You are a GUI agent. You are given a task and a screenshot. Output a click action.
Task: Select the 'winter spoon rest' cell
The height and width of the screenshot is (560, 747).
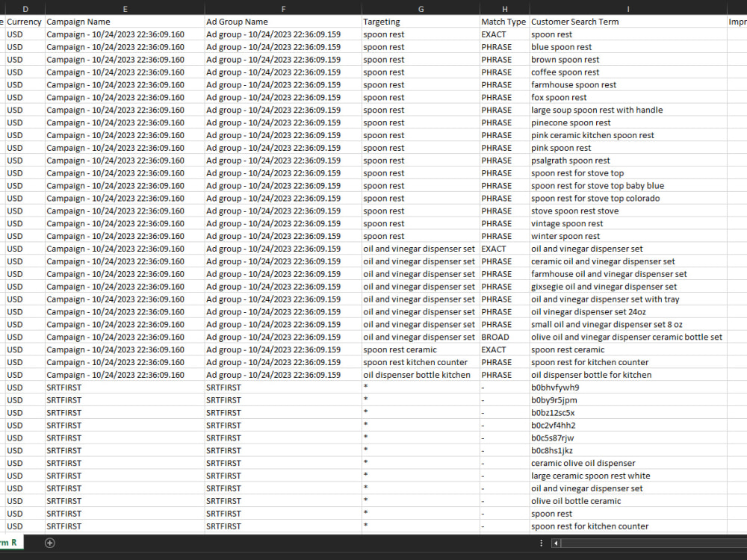pyautogui.click(x=628, y=236)
